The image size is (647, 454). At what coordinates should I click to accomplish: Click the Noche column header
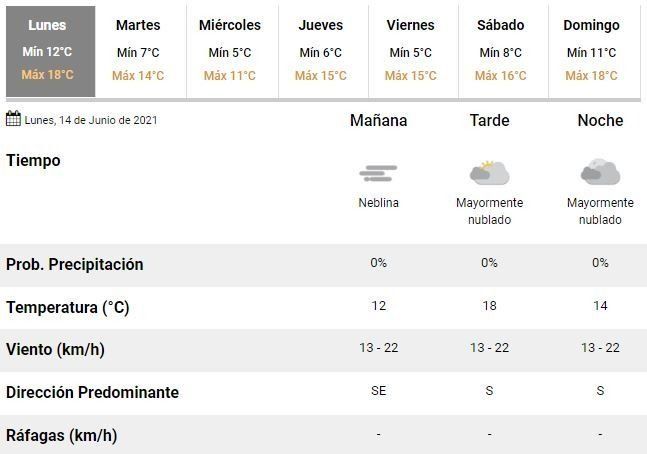coord(600,121)
